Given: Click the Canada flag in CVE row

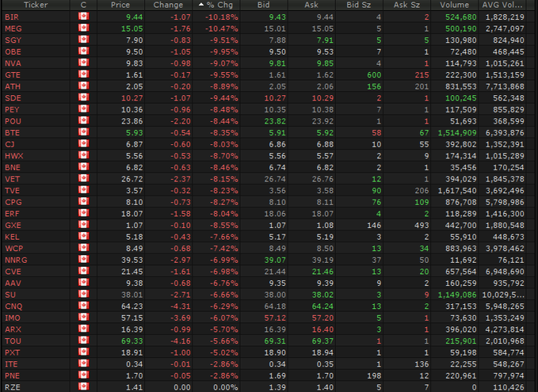Looking at the screenshot, I should pos(83,271).
